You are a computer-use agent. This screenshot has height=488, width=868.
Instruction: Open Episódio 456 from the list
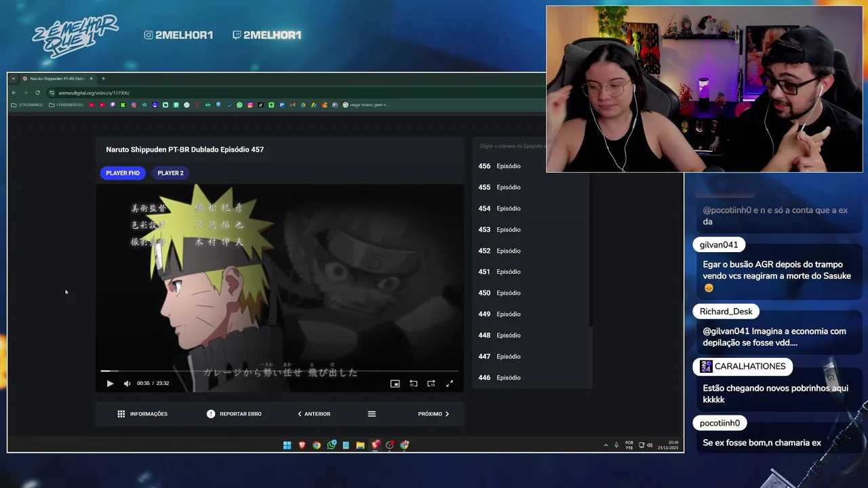532,166
